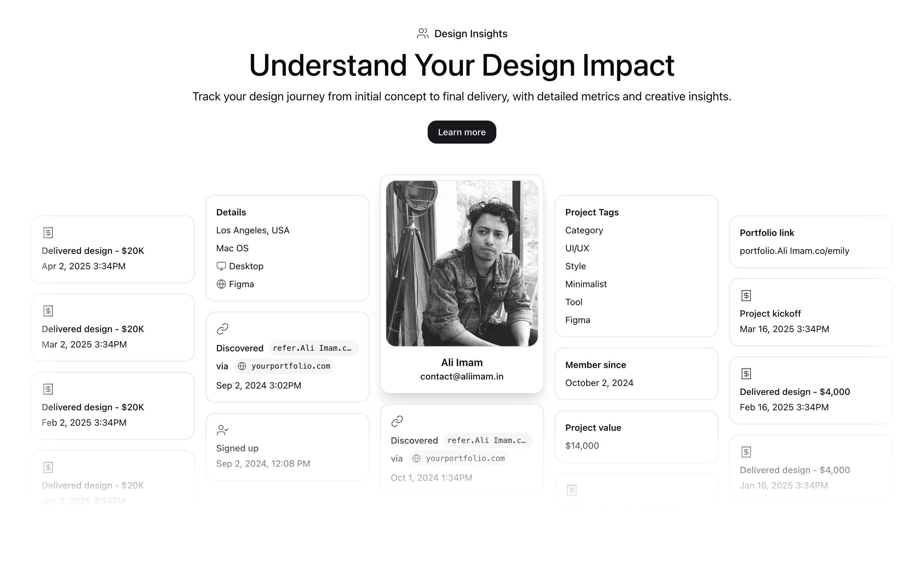Open the portfolio.Ali Imam.co/emily link
The width and height of the screenshot is (924, 577).
[x=794, y=251]
